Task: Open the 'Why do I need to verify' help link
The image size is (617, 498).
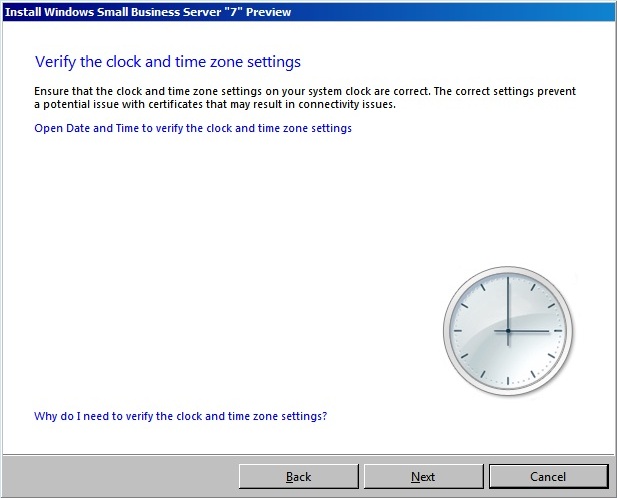Action: point(181,416)
